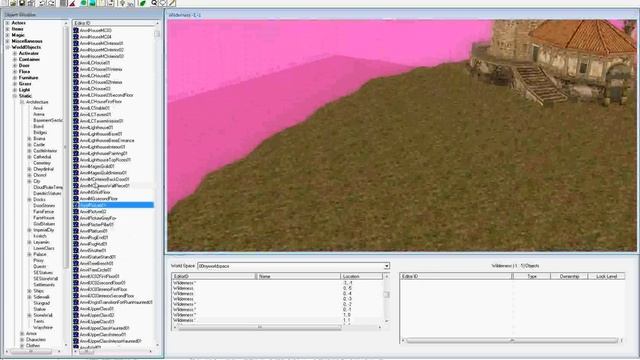Click the icon beside AnvilMagesGuild01
This screenshot has width=640, height=360.
click(76, 166)
